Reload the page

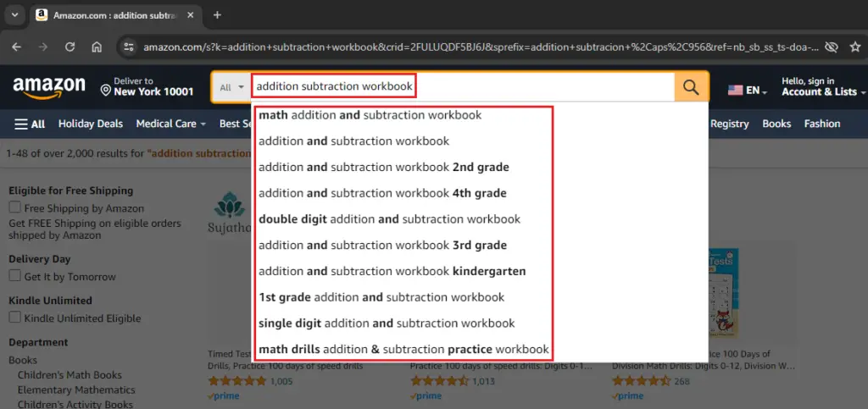(x=70, y=47)
